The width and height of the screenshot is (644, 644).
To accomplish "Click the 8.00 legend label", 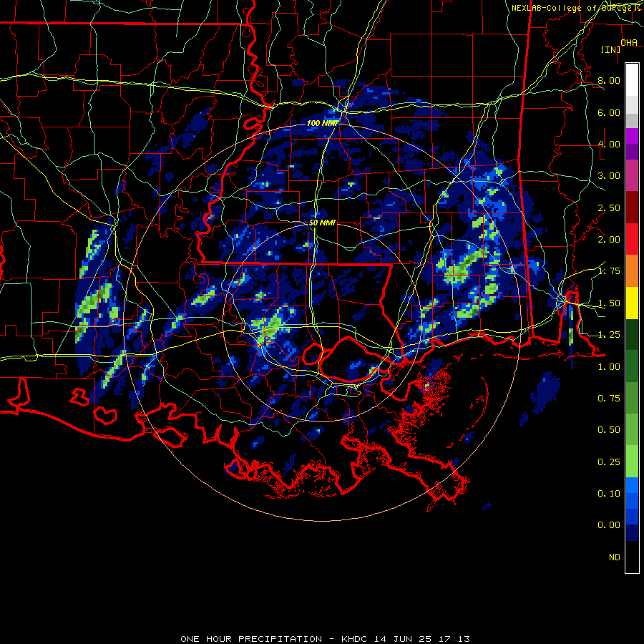I will pyautogui.click(x=608, y=80).
